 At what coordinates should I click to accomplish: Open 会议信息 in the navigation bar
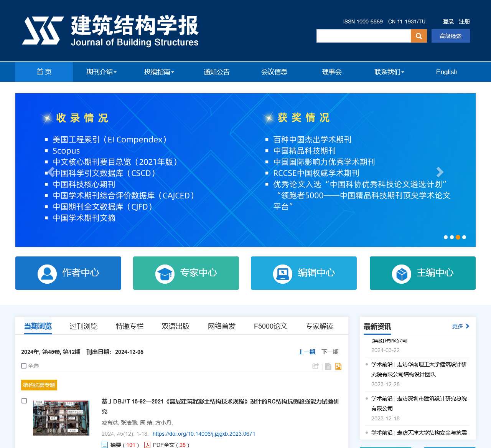click(274, 72)
